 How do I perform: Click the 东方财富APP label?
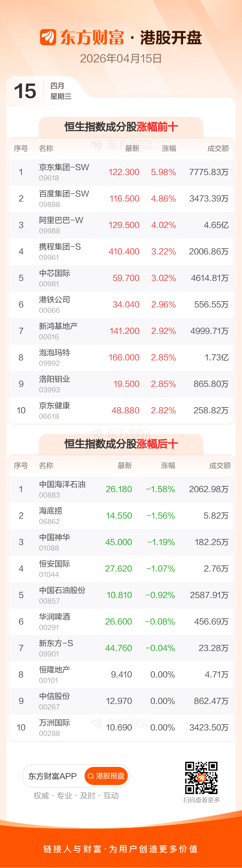53,776
